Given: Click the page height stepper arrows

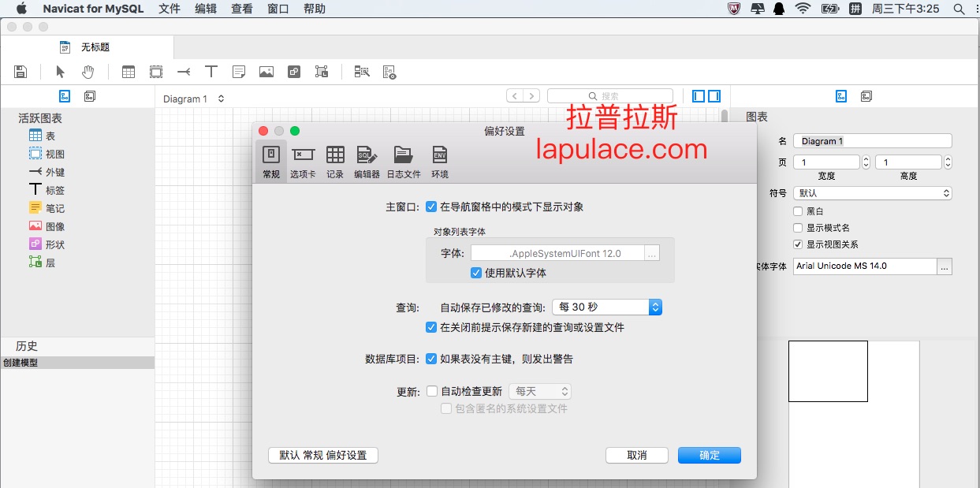Looking at the screenshot, I should pos(948,162).
